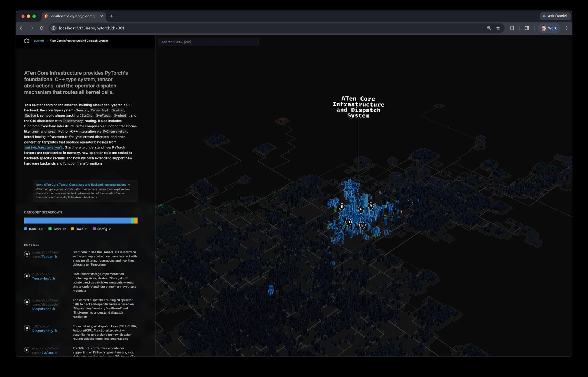The image size is (588, 377).
Task: Open TensorImpl.h key file
Action: pyautogui.click(x=44, y=279)
